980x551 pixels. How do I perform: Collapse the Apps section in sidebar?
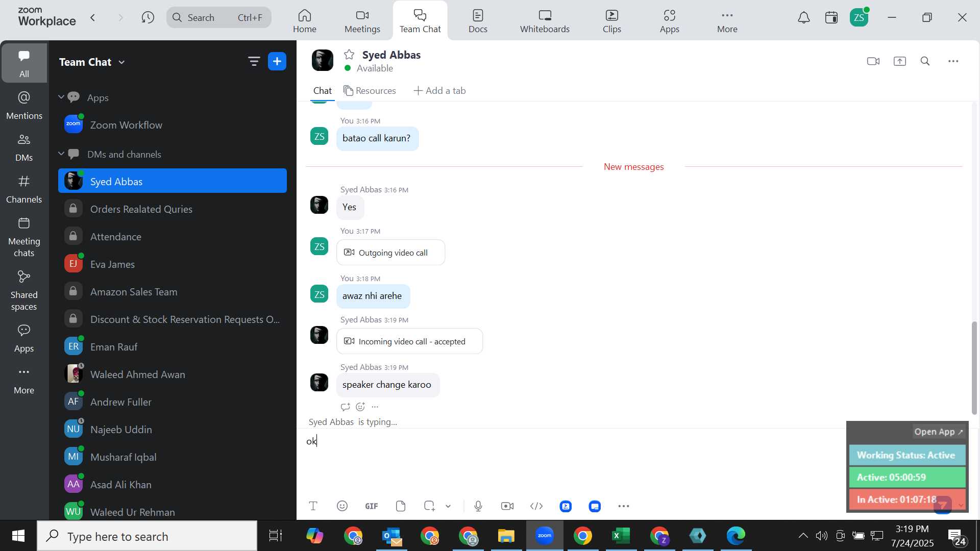(x=61, y=97)
